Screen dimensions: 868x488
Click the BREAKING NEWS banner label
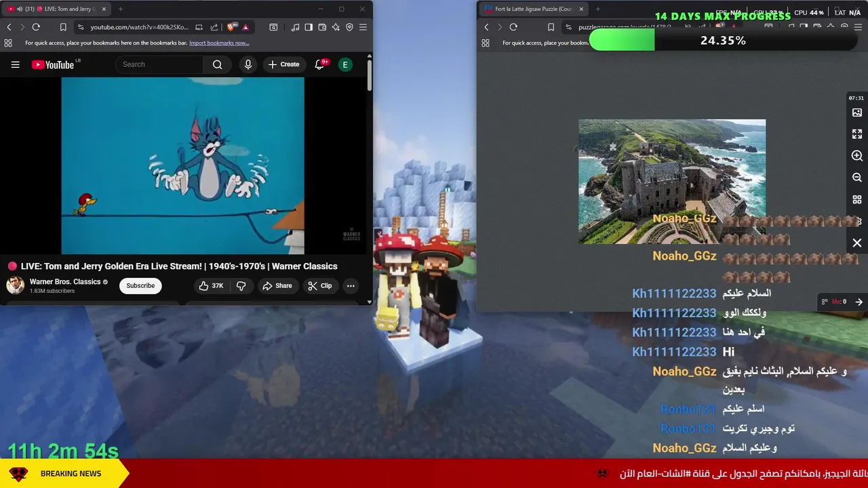[71, 474]
